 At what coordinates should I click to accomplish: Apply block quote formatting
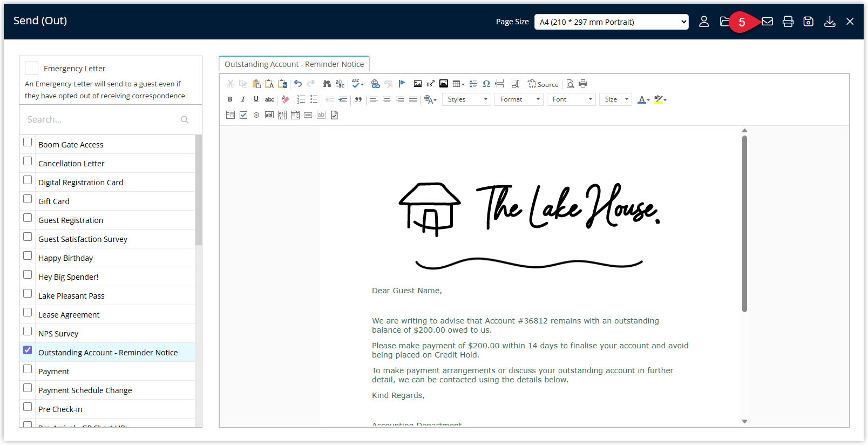coord(358,99)
